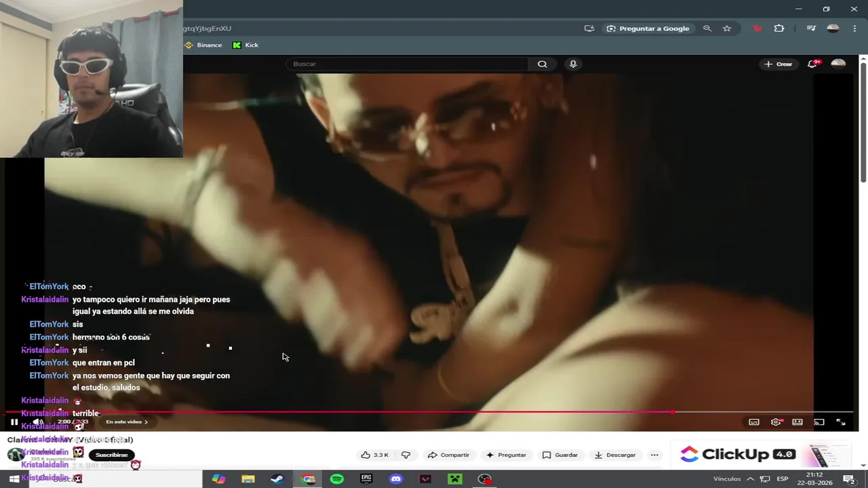This screenshot has height=488, width=868.
Task: Download video using the Descargar button
Action: click(615, 455)
